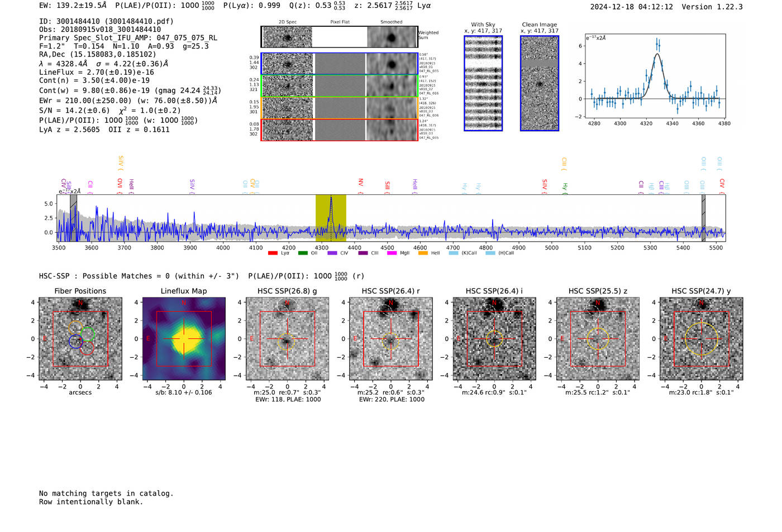The height and width of the screenshot is (532, 782).
Task: Click the 'No matching targets in catalog.' message
Action: [x=106, y=493]
